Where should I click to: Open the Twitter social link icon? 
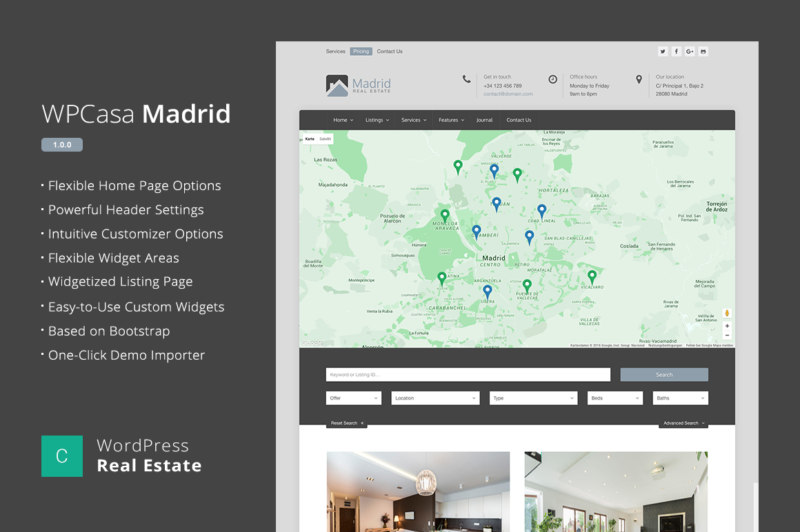[663, 52]
